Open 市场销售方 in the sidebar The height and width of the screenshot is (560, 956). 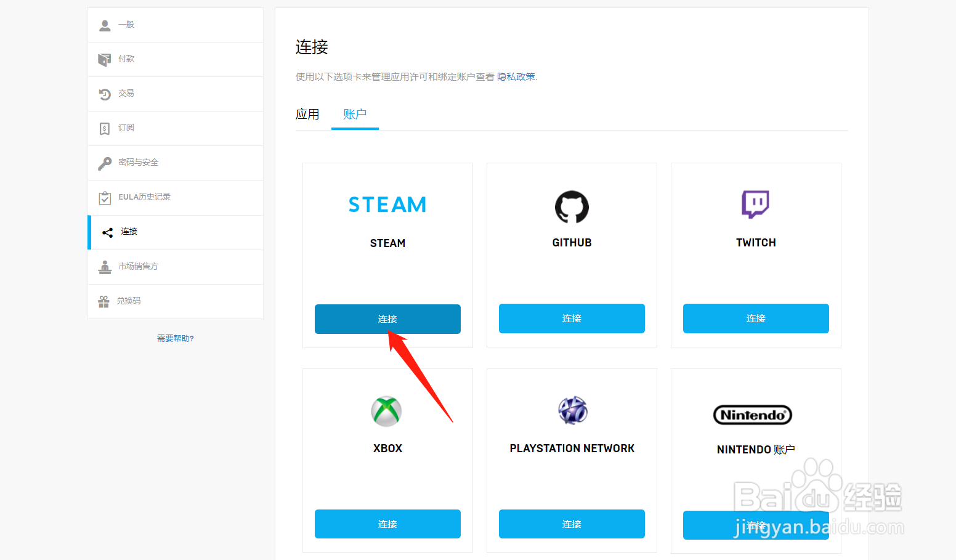138,266
